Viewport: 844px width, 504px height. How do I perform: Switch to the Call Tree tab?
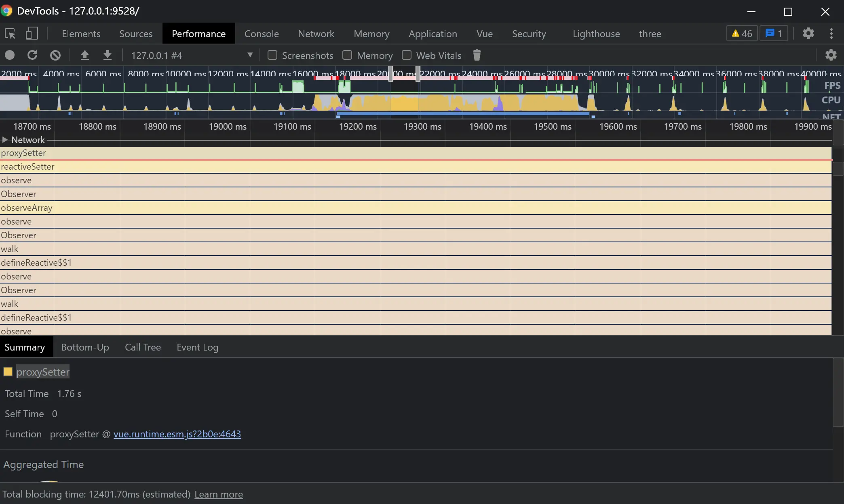click(142, 347)
